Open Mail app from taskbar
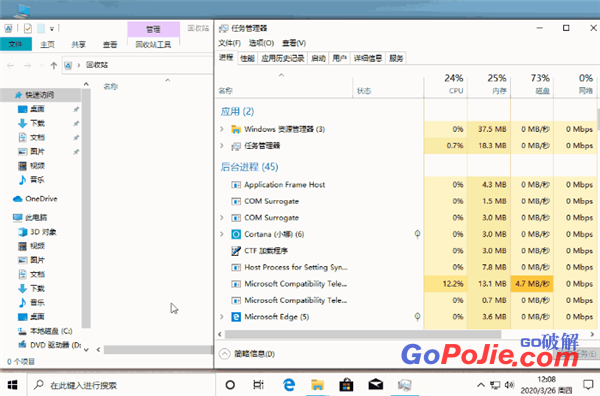 point(375,385)
